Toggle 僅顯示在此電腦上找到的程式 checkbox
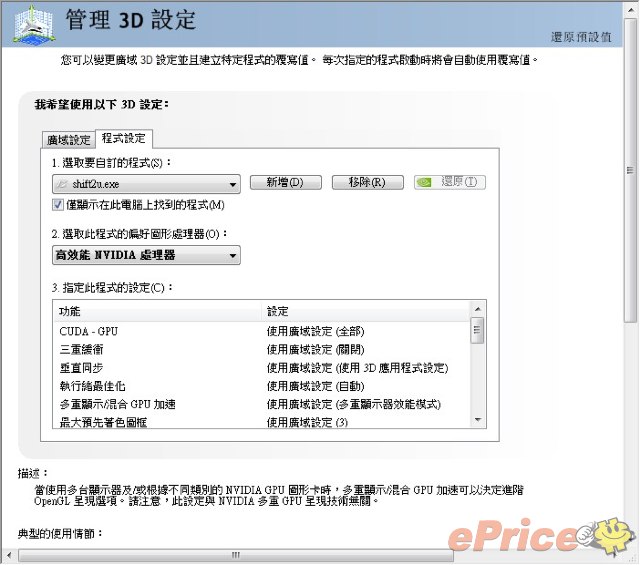Image resolution: width=640 pixels, height=565 pixels. tap(58, 204)
